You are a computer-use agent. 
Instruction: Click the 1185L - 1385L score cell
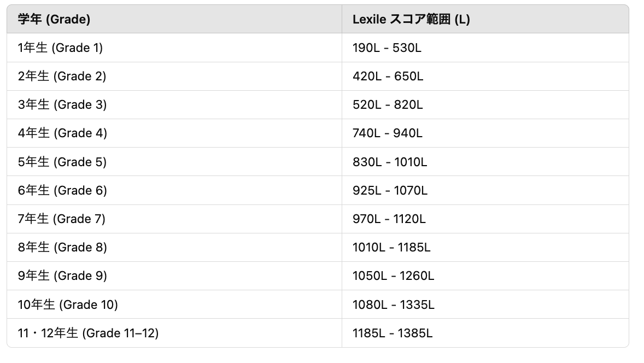click(393, 333)
